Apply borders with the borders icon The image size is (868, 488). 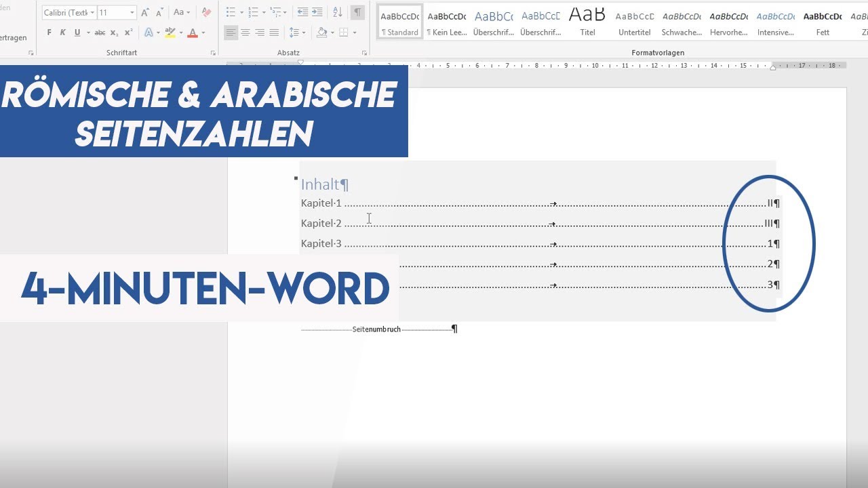pyautogui.click(x=344, y=33)
